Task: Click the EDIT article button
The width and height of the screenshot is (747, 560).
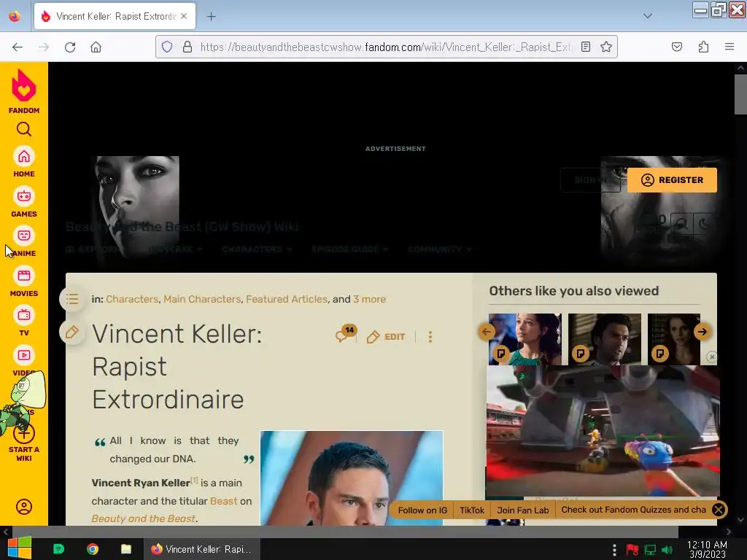Action: coord(386,337)
